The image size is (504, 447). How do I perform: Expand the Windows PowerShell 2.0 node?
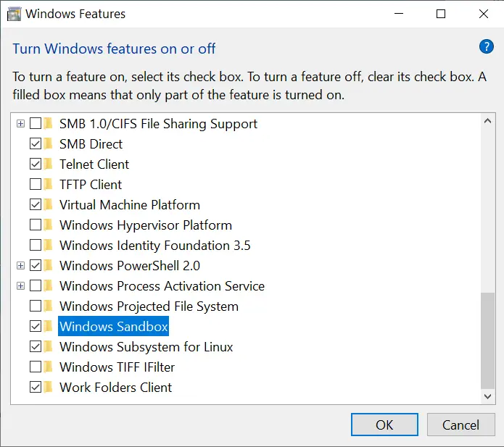click(x=20, y=266)
